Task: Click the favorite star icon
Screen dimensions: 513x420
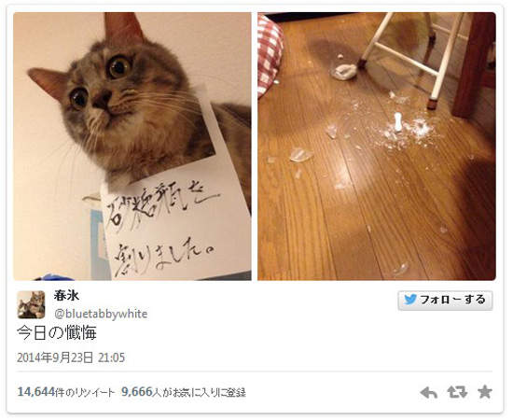Action: (x=484, y=392)
